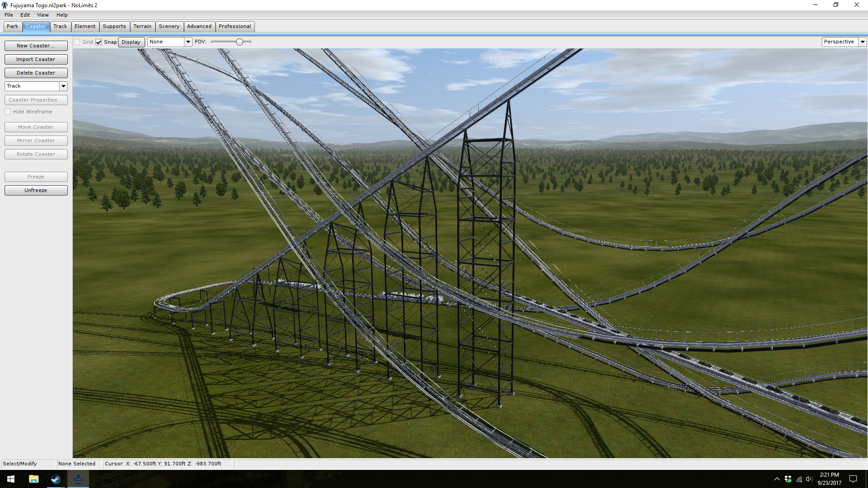Open the Action Center notifications icon
The image size is (868, 488).
[x=853, y=479]
